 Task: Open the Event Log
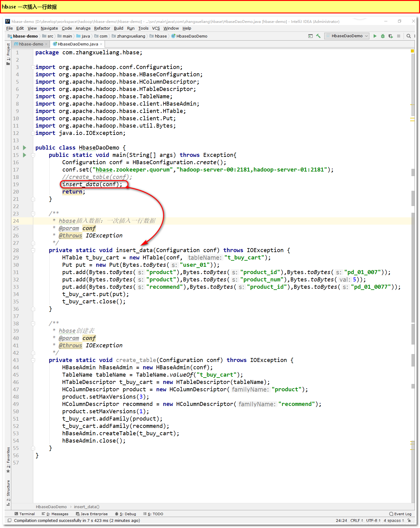click(x=400, y=514)
